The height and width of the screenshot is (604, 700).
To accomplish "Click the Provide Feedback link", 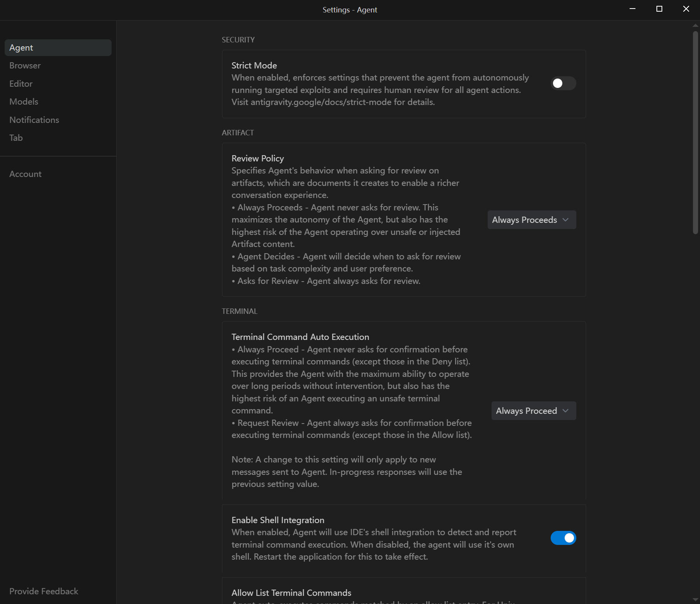I will (44, 591).
